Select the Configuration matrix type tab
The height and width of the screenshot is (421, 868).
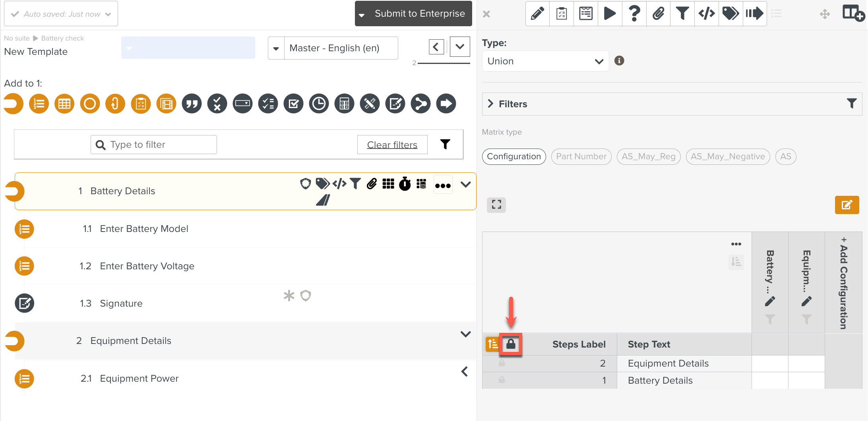tap(513, 156)
